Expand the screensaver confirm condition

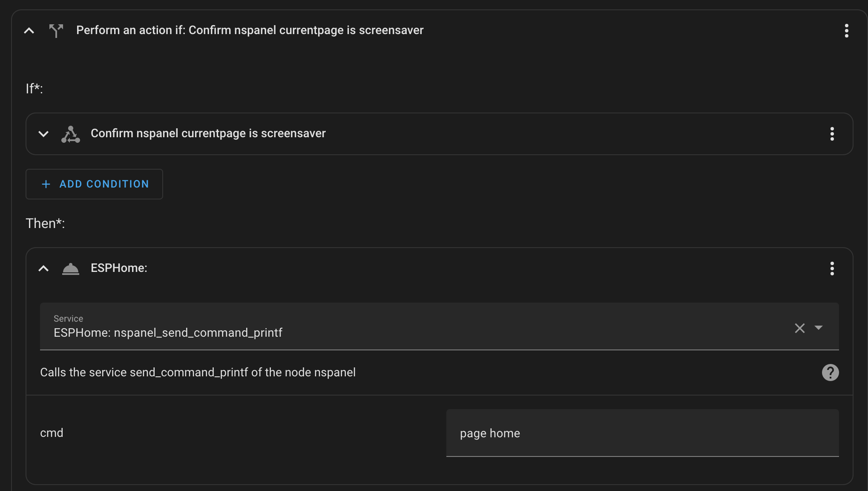[43, 133]
